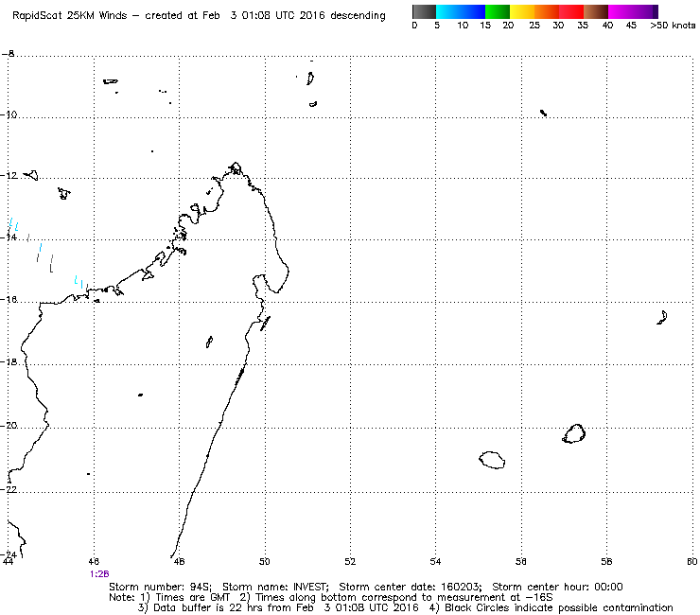Click the '45' legend scale label
700x615 pixels.
point(631,26)
